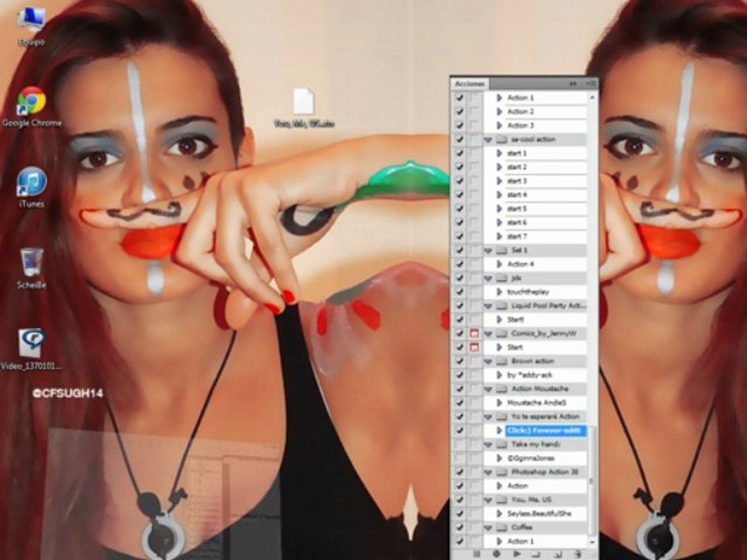Collapse the sa-cool action set
747x560 pixels.
click(x=488, y=139)
